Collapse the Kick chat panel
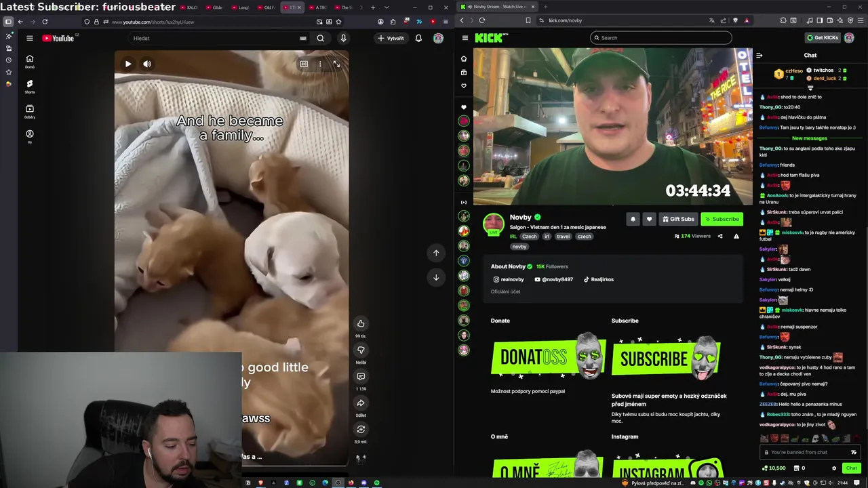This screenshot has width=868, height=488. point(759,56)
